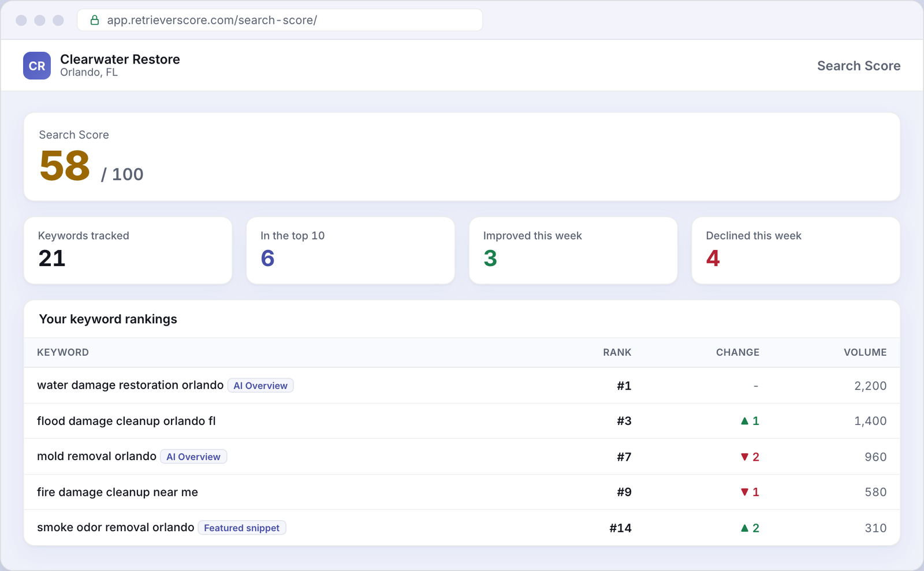Open the Improved this week card

tap(573, 251)
